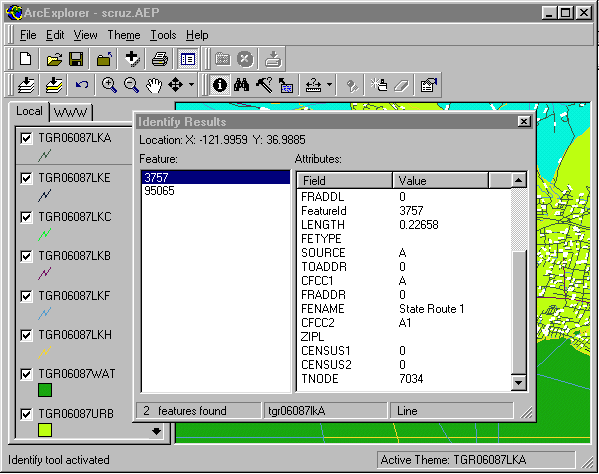Click the grayed-out folder icon in the web toolbar
The height and width of the screenshot is (474, 599).
223,59
